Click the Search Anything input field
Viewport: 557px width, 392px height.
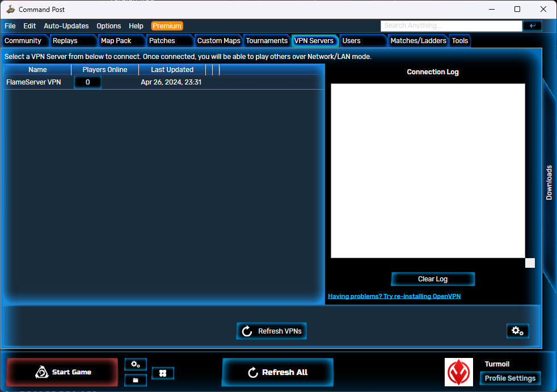pos(451,26)
